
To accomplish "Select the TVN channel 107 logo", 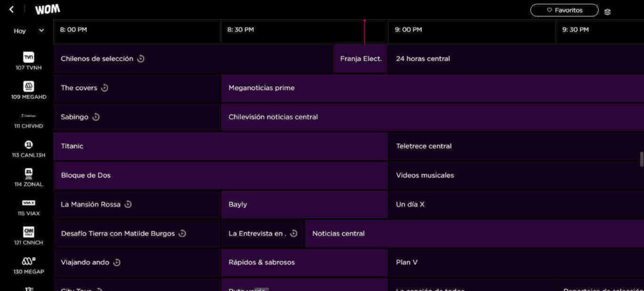I will (x=28, y=57).
